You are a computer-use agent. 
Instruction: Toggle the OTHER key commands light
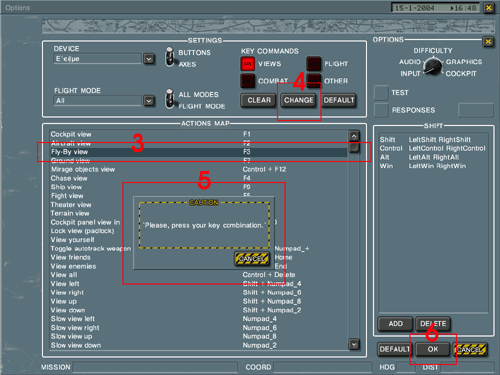313,81
